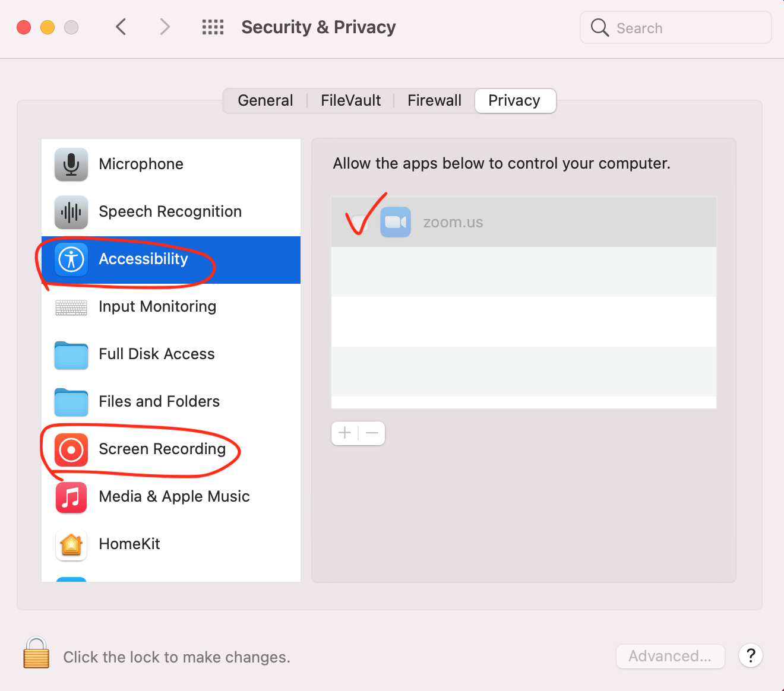The image size is (784, 691).
Task: Click the Advanced... button
Action: pos(670,657)
